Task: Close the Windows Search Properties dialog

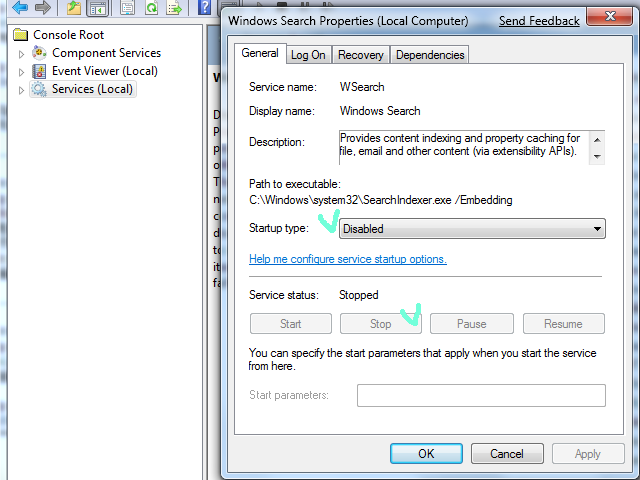Action: tap(610, 16)
